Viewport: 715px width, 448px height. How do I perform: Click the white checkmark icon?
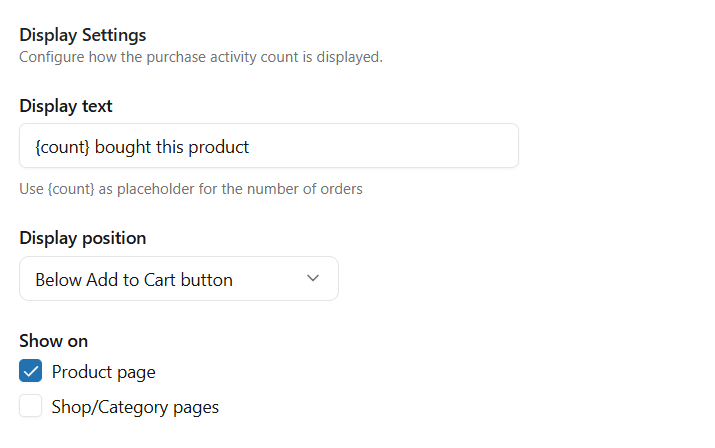(x=31, y=372)
